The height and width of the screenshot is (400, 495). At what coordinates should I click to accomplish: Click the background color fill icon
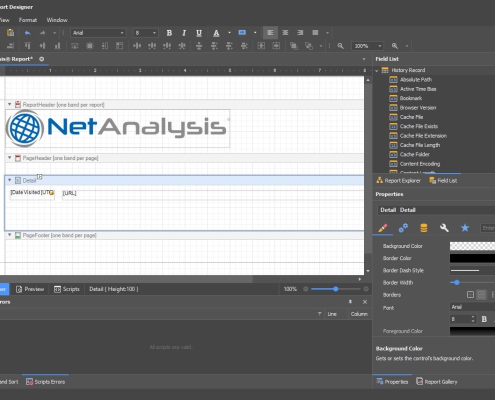(242, 33)
